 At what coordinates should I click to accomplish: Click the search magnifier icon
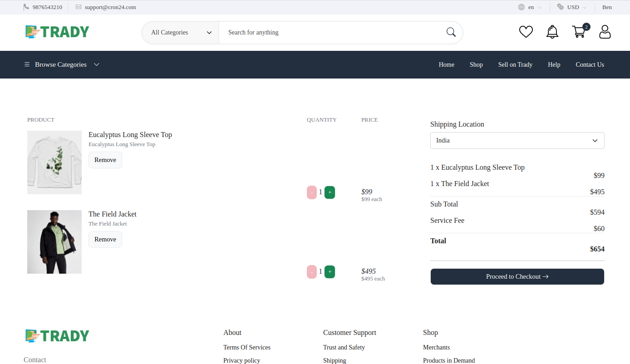[x=451, y=32]
